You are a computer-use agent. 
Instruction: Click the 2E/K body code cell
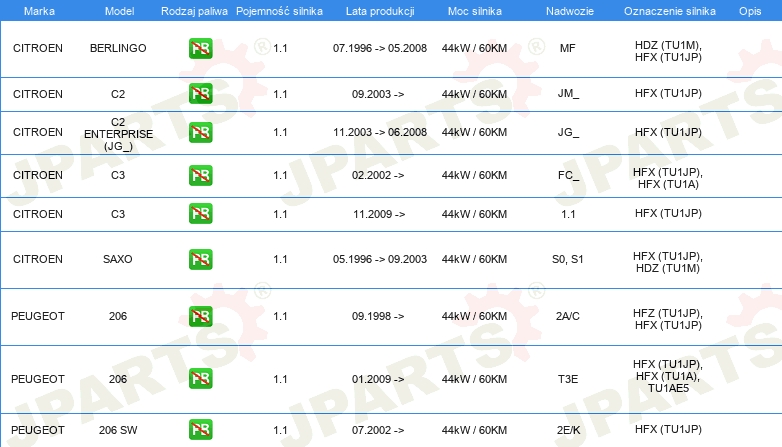click(568, 430)
